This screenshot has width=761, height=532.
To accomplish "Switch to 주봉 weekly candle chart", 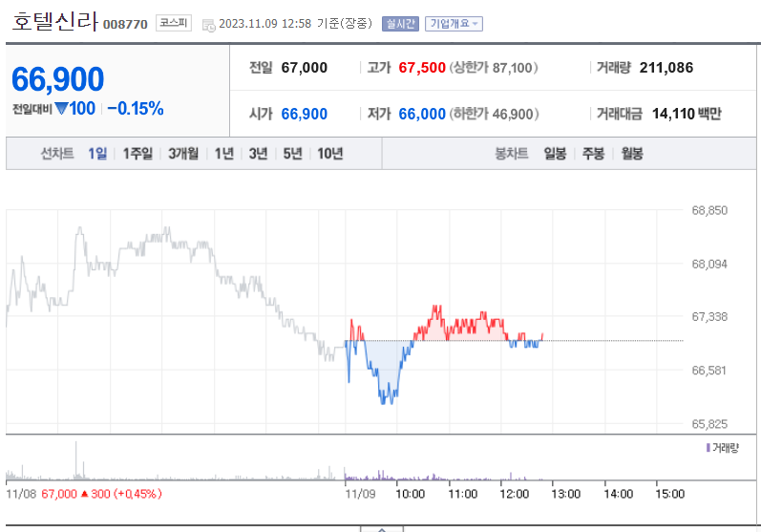I will (593, 154).
